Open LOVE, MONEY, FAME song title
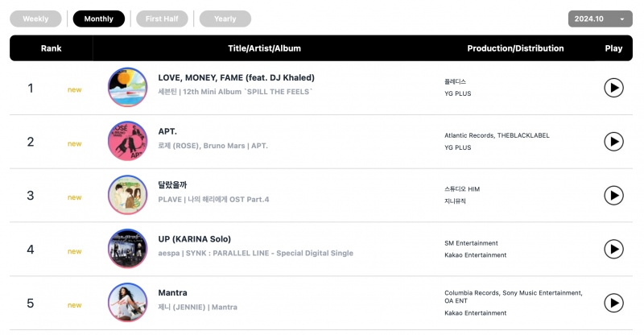The image size is (644, 335). point(236,77)
